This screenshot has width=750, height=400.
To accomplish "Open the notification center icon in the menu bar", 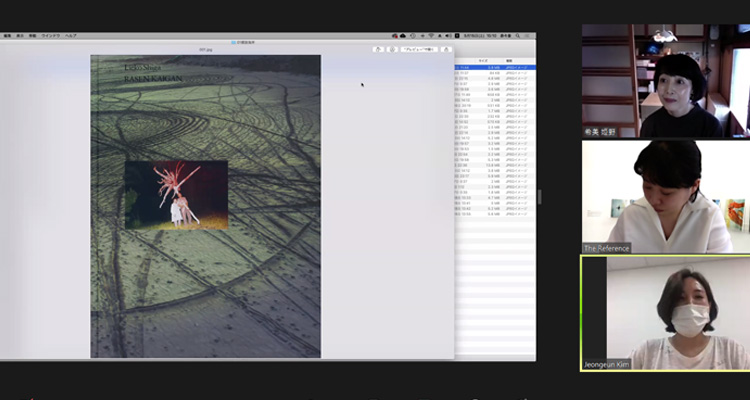I will point(527,36).
